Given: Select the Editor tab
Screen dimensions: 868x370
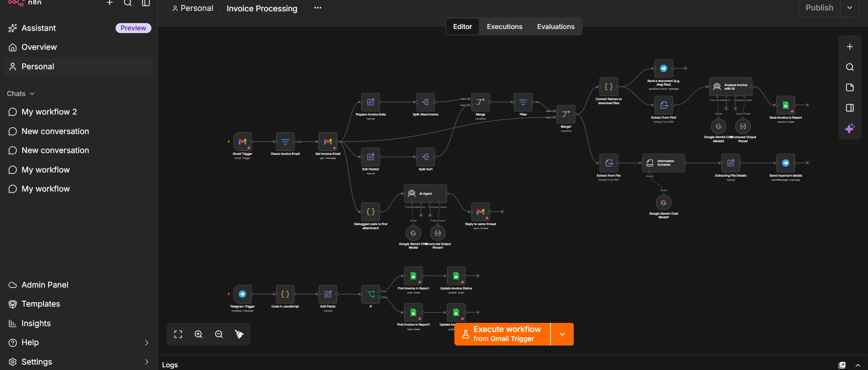Looking at the screenshot, I should (x=462, y=27).
